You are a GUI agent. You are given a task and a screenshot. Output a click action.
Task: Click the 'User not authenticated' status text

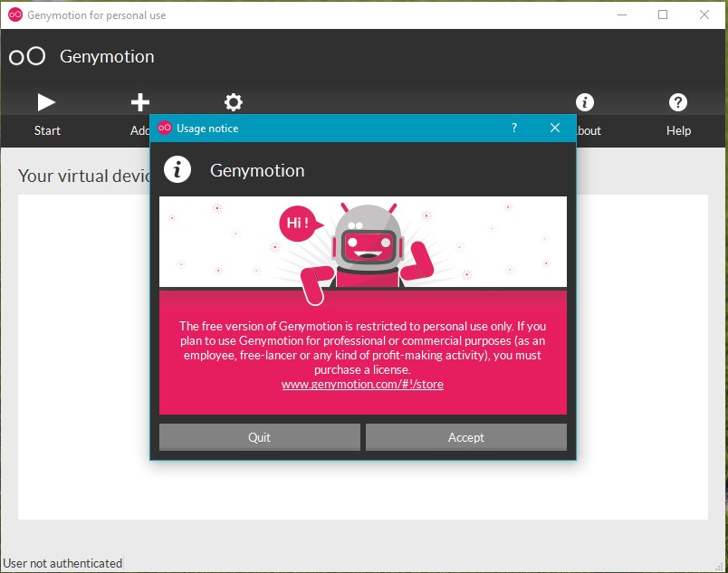point(62,563)
